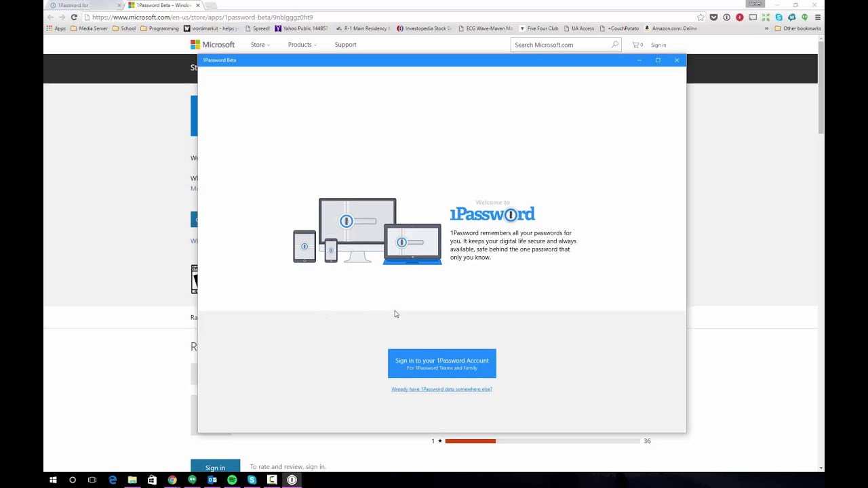Viewport: 868px width, 488px height.
Task: Open the CouchPotato bookmark
Action: (x=619, y=28)
